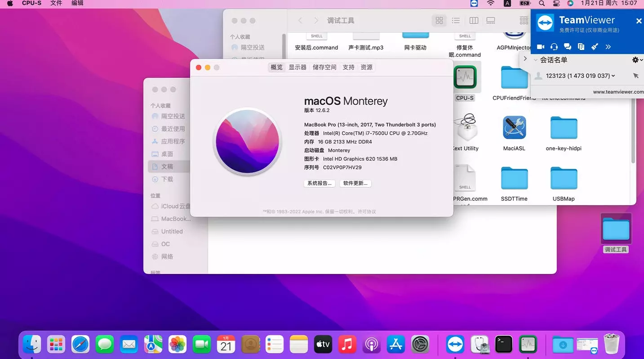Switch Finder to list view
Viewport: 644px width, 359px height.
456,20
